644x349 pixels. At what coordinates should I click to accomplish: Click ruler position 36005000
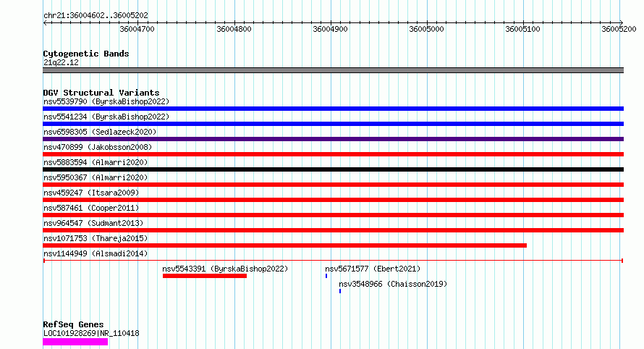pyautogui.click(x=426, y=29)
